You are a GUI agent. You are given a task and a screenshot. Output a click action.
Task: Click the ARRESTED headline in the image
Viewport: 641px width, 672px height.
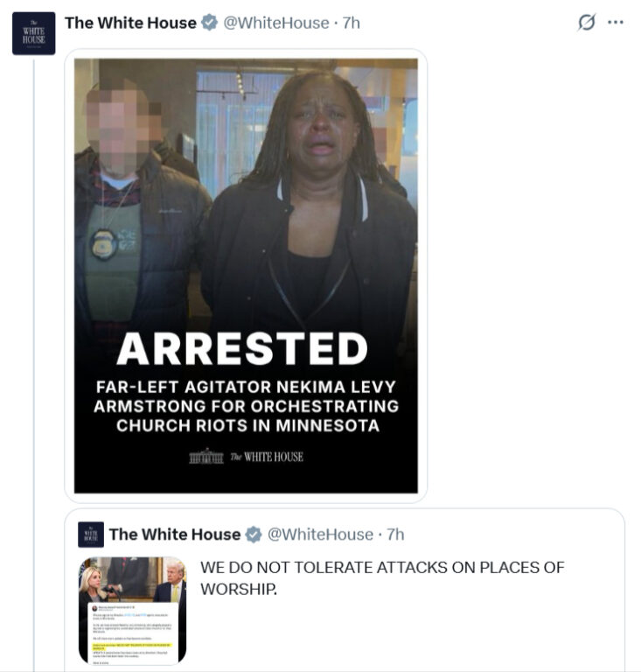tap(242, 349)
